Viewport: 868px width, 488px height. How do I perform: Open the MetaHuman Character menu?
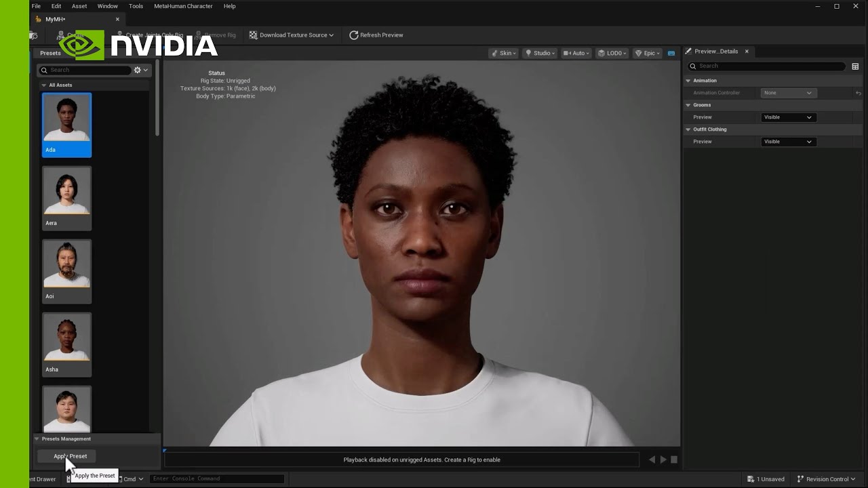(x=183, y=6)
